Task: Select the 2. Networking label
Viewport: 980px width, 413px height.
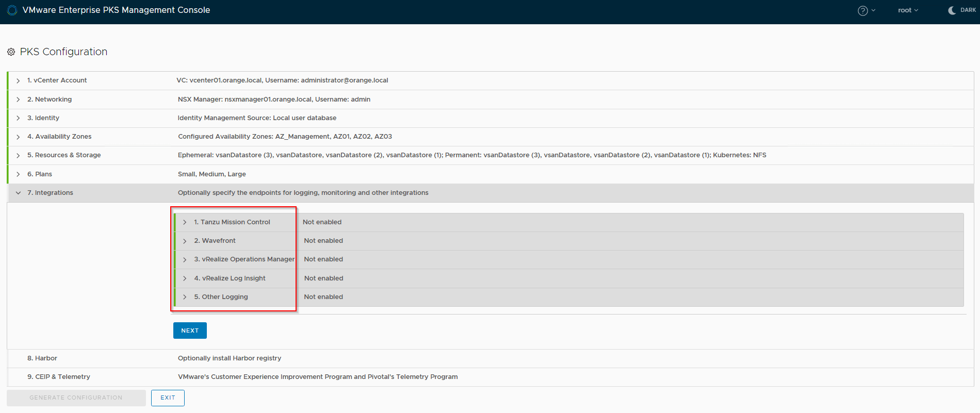Action: coord(50,100)
